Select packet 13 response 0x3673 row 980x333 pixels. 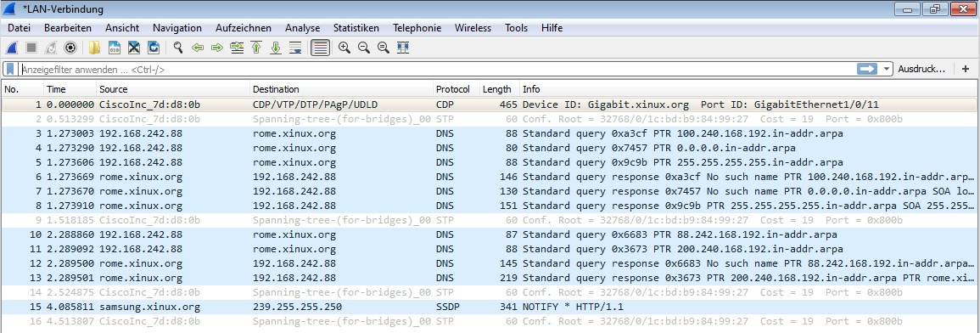(x=490, y=278)
